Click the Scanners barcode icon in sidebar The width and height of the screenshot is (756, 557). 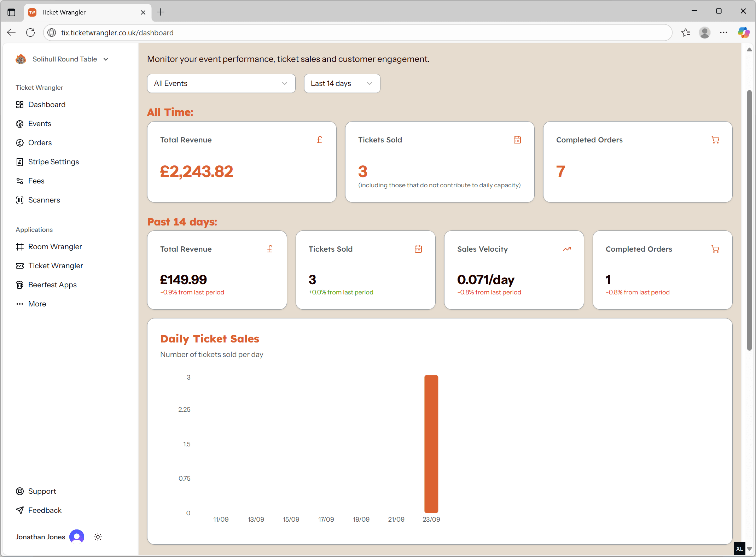pos(20,200)
